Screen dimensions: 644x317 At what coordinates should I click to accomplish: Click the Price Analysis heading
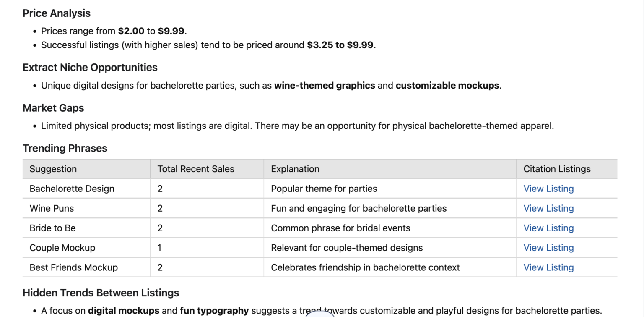[x=57, y=13]
